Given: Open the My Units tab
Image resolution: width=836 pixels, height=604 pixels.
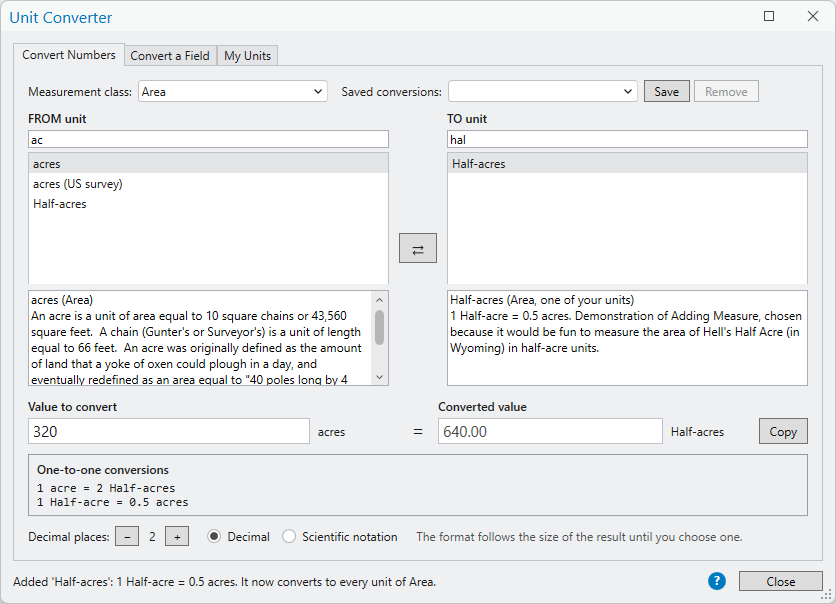Looking at the screenshot, I should (247, 55).
